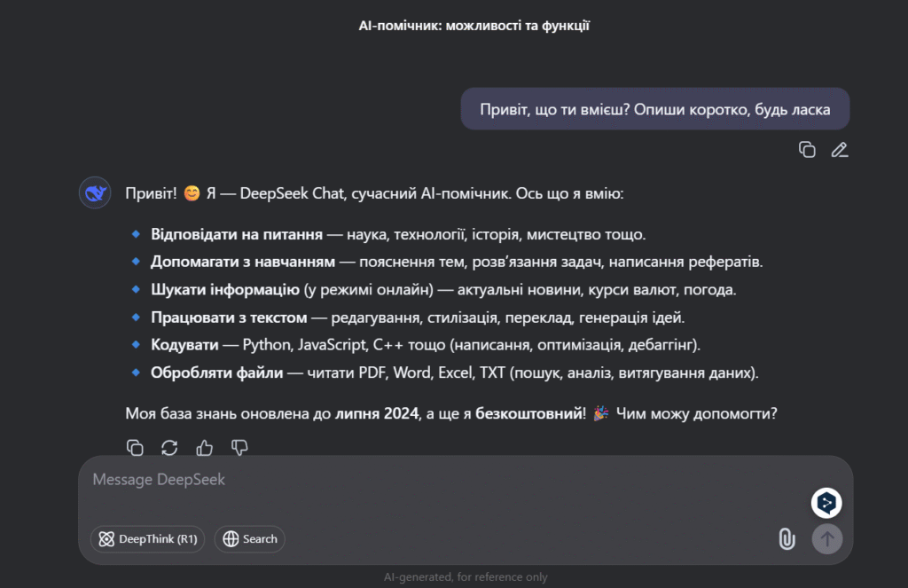908x588 pixels.
Task: Click the chat title at the top
Action: coord(474,26)
